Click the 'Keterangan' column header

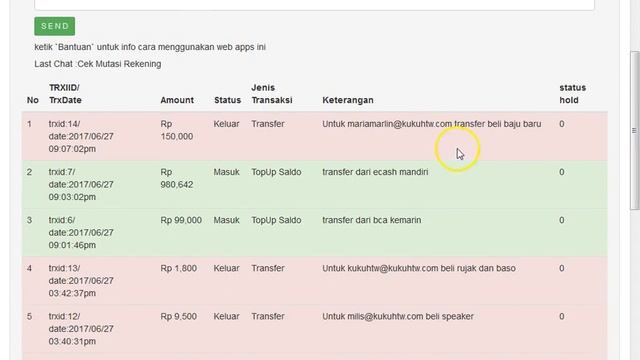pyautogui.click(x=348, y=100)
